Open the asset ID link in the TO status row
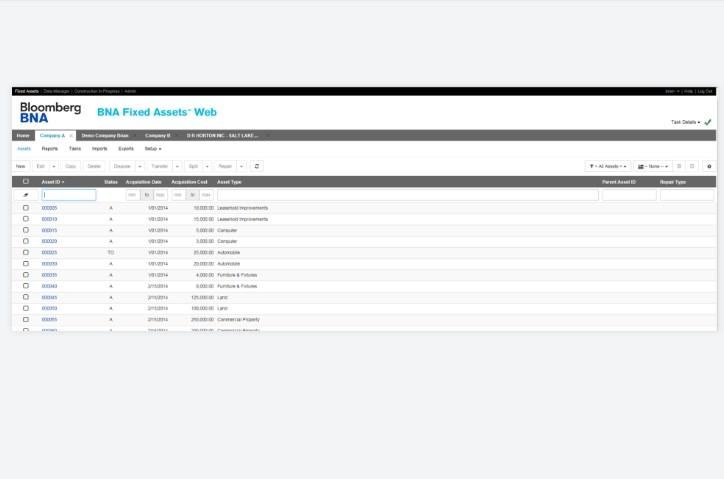This screenshot has height=479, width=724. (x=49, y=253)
